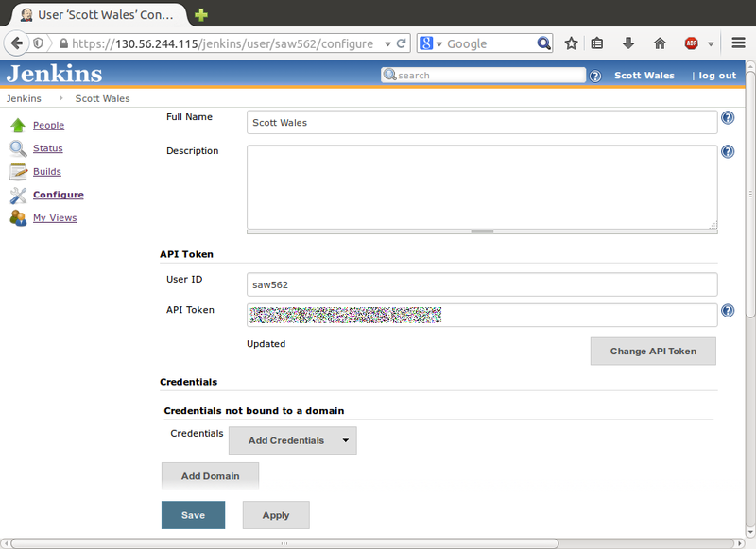Open the Adblock Plus dropdown arrow
The width and height of the screenshot is (756, 549).
[711, 43]
